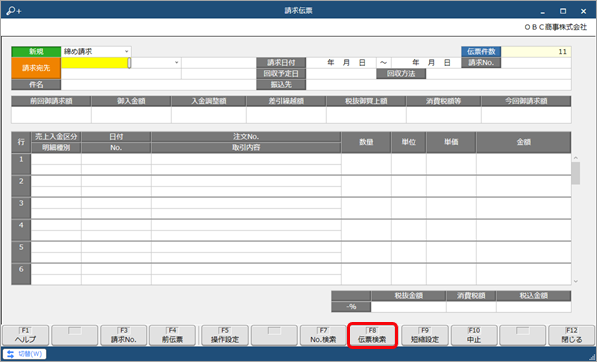Click the 差引繰越額 header
This screenshot has width=597, height=362.
[286, 101]
